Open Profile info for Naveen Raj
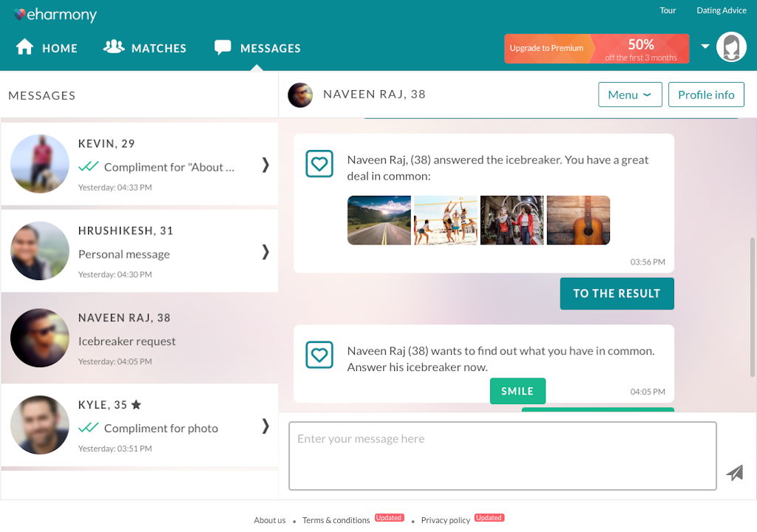The width and height of the screenshot is (757, 532). point(706,95)
